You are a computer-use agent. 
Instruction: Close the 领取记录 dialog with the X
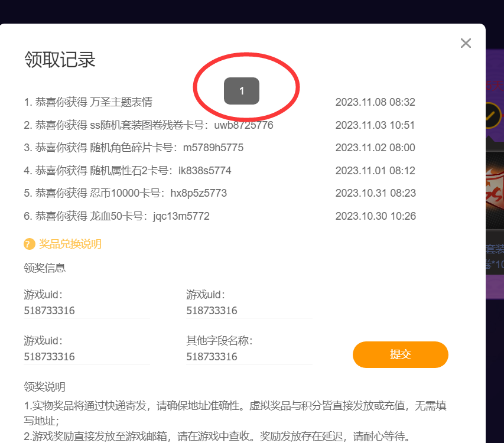(466, 43)
